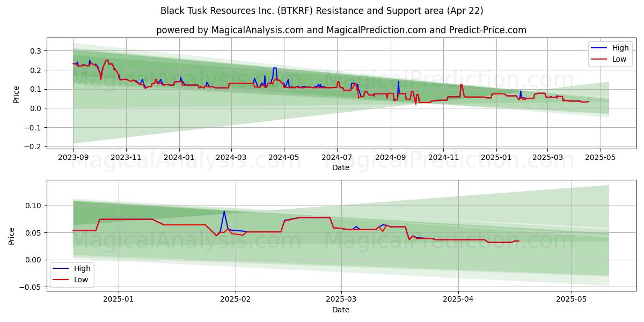This screenshot has width=644, height=322.
Task: Click the 2023-09 tick label on top chart
Action: (x=73, y=158)
